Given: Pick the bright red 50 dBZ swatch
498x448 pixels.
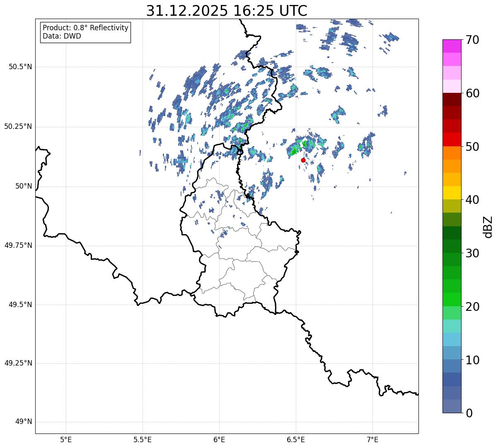Looking at the screenshot, I should 452,140.
